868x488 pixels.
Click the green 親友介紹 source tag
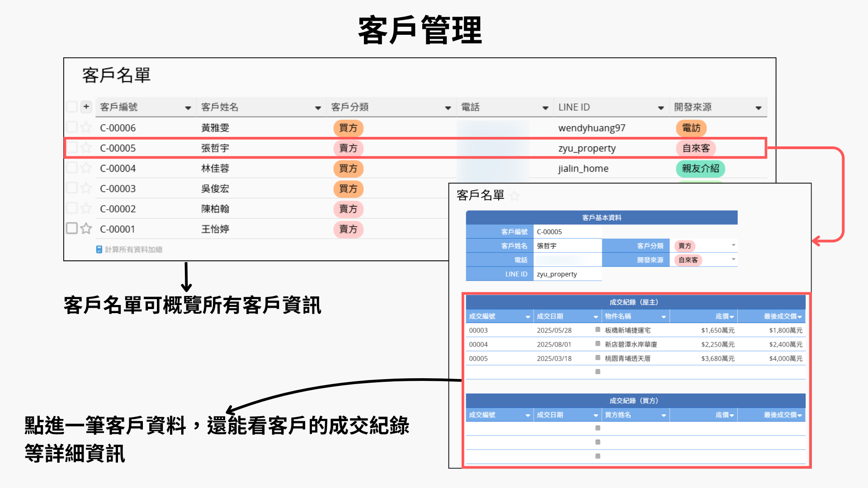tap(700, 169)
